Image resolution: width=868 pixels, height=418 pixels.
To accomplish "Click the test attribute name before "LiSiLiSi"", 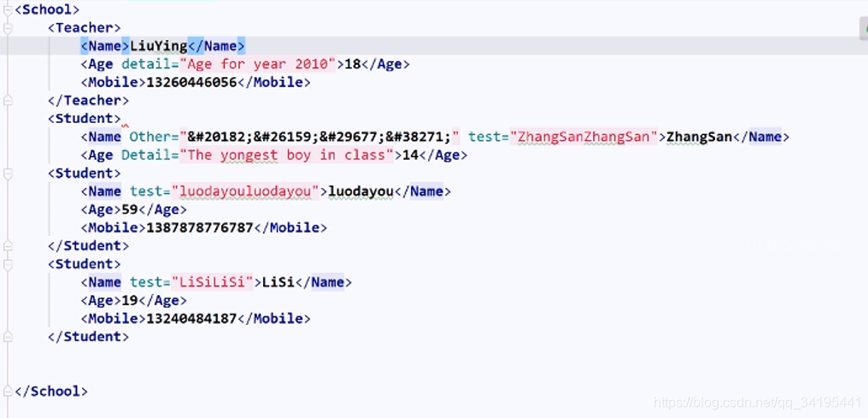I will (146, 282).
